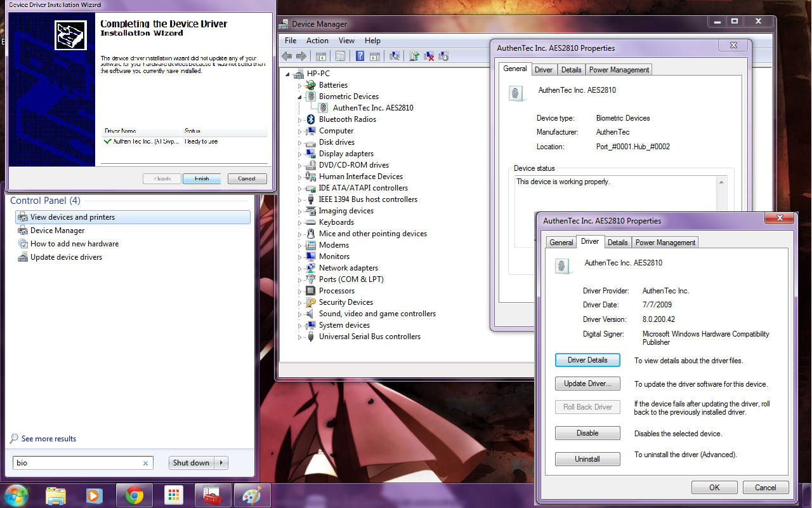Image resolution: width=812 pixels, height=508 pixels.
Task: Click OK in the AES2810 Properties dialog
Action: pos(714,488)
